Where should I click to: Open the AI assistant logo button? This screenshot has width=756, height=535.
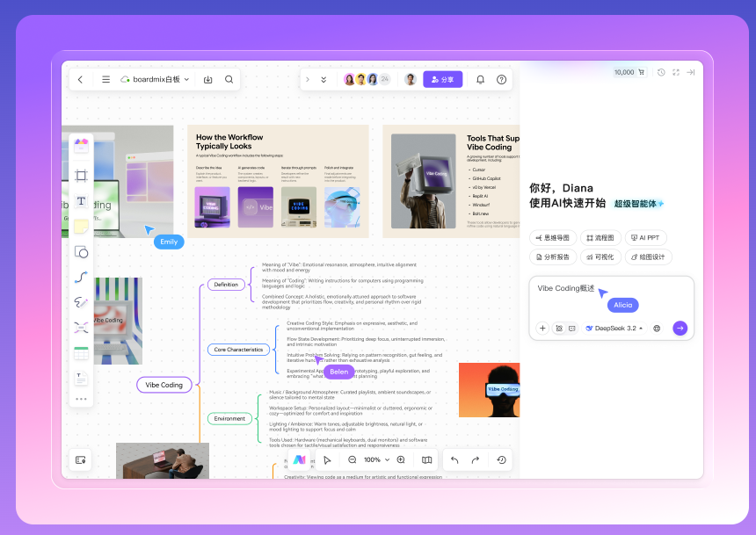pos(300,459)
